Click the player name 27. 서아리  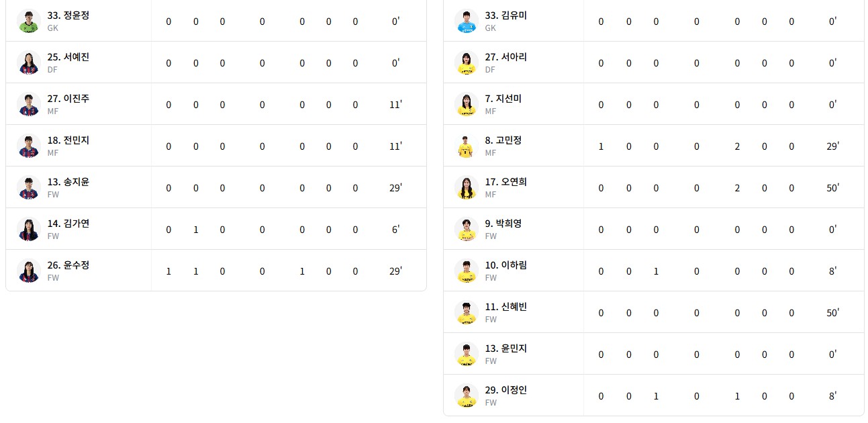[505, 57]
